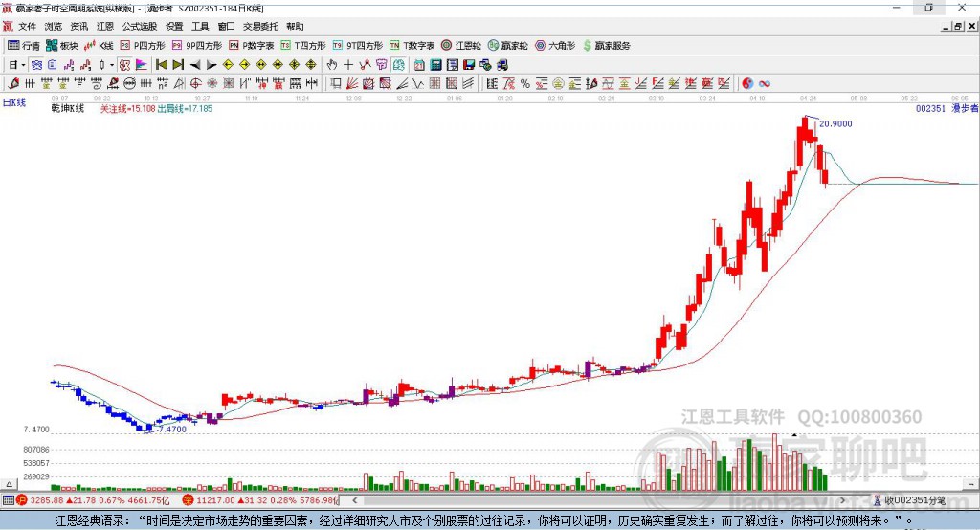Click the horizontal scrollbar left arrow
The image size is (980, 530).
[x=355, y=500]
